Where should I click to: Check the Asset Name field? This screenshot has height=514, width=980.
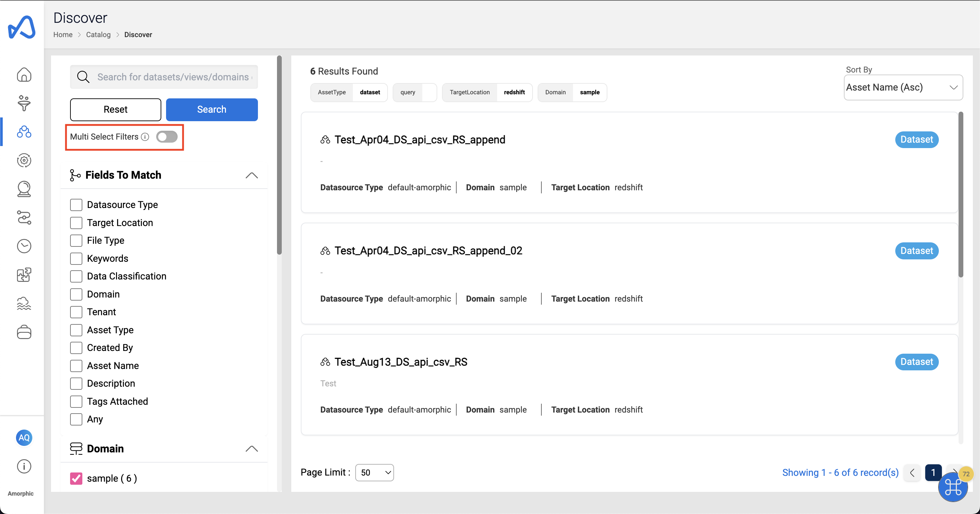(x=76, y=366)
